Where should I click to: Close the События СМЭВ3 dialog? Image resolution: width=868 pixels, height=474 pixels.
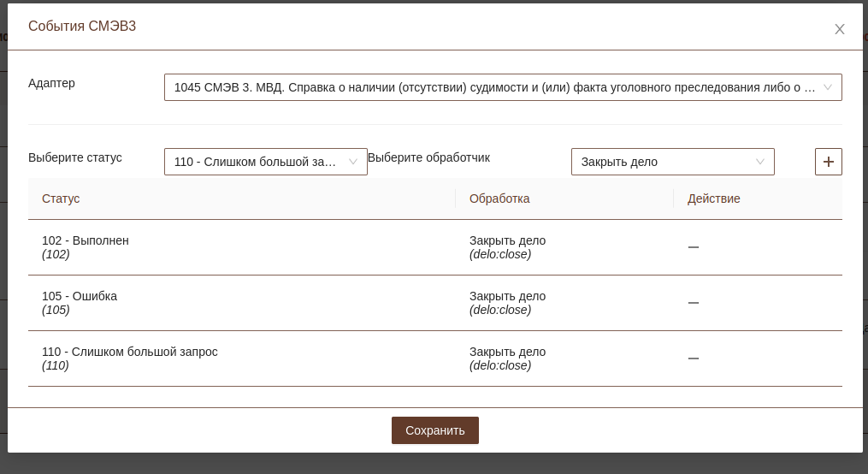839,29
